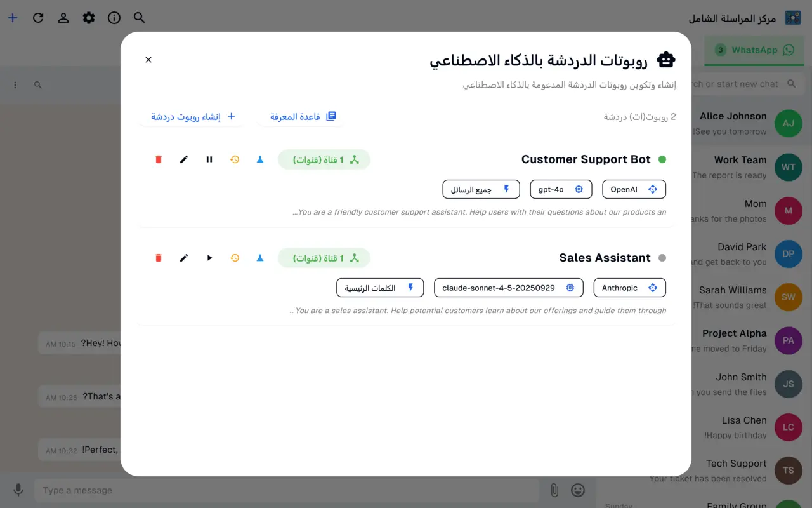Image resolution: width=812 pixels, height=508 pixels.
Task: Click the gpt-4o model chip
Action: tap(561, 189)
